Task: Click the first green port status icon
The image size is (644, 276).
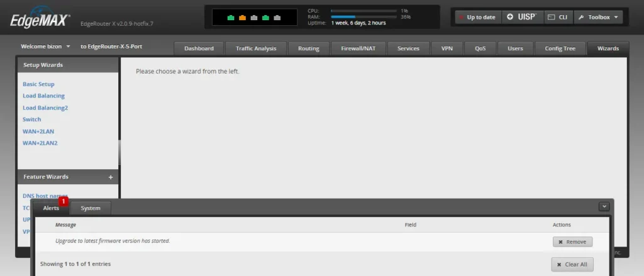Action: pyautogui.click(x=231, y=18)
